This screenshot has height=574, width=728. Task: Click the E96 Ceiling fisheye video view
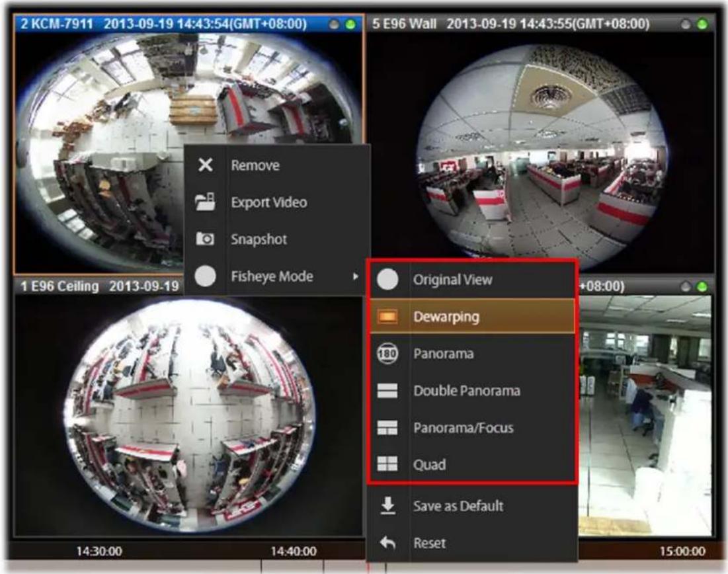pos(188,415)
